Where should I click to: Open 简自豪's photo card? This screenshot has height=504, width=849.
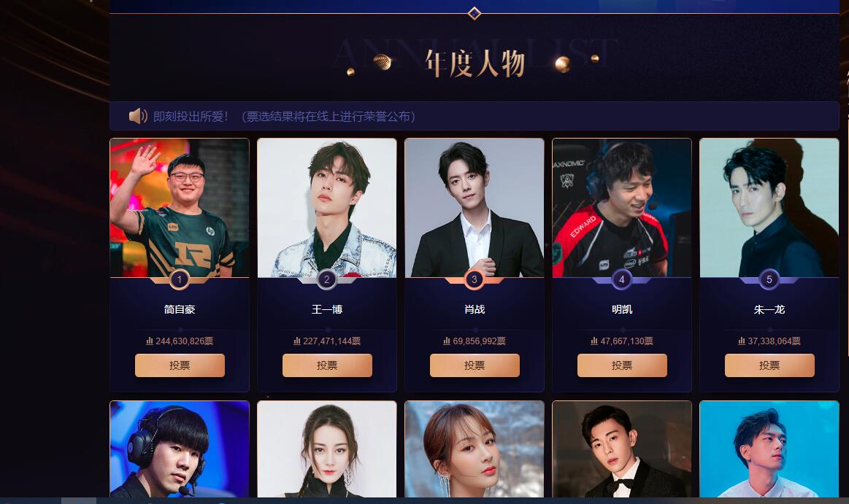[x=180, y=208]
